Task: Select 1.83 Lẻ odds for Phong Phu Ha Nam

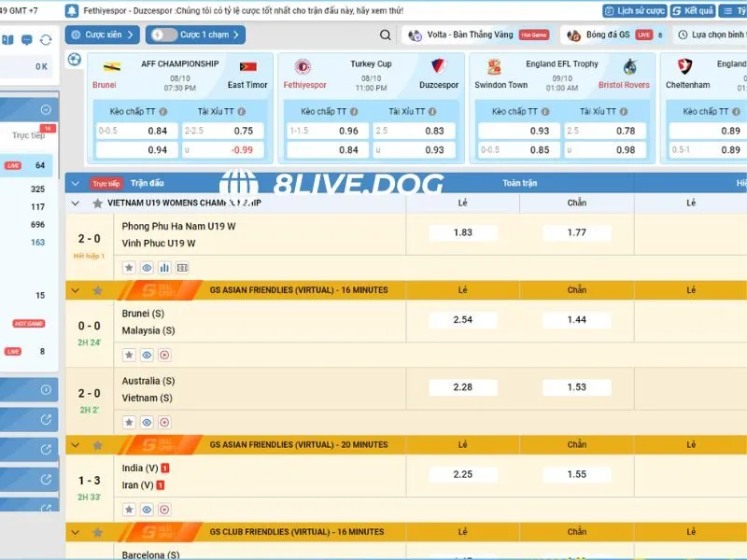Action: 462,232
